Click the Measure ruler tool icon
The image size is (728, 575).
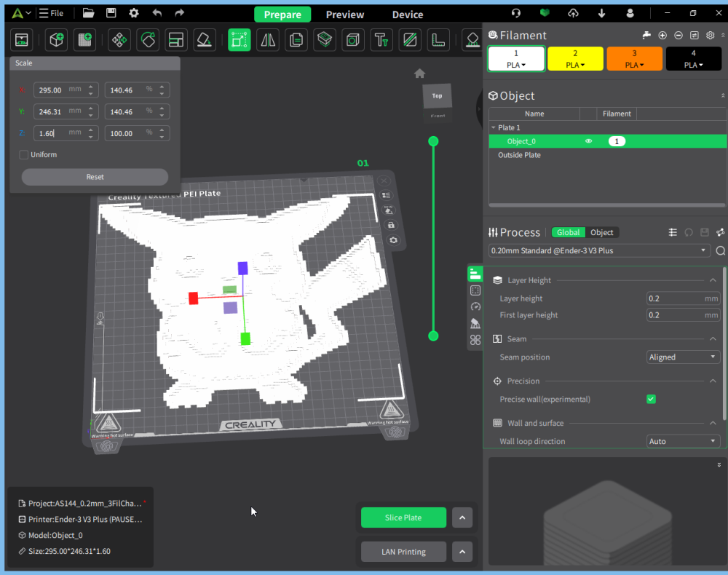coord(438,40)
